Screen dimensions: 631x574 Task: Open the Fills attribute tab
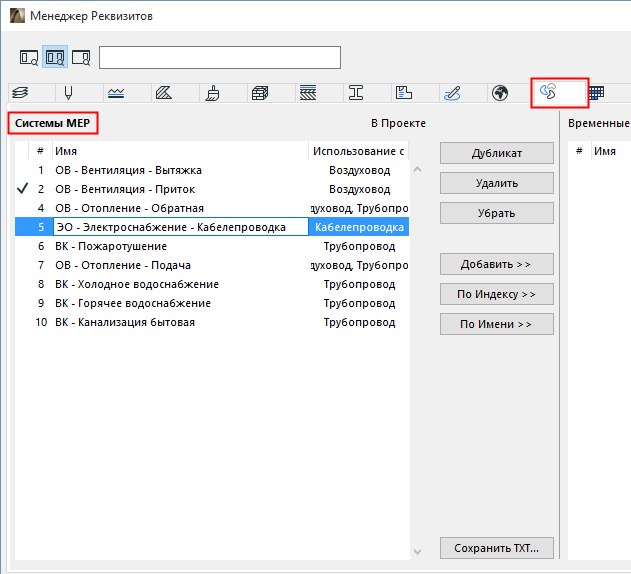click(164, 93)
